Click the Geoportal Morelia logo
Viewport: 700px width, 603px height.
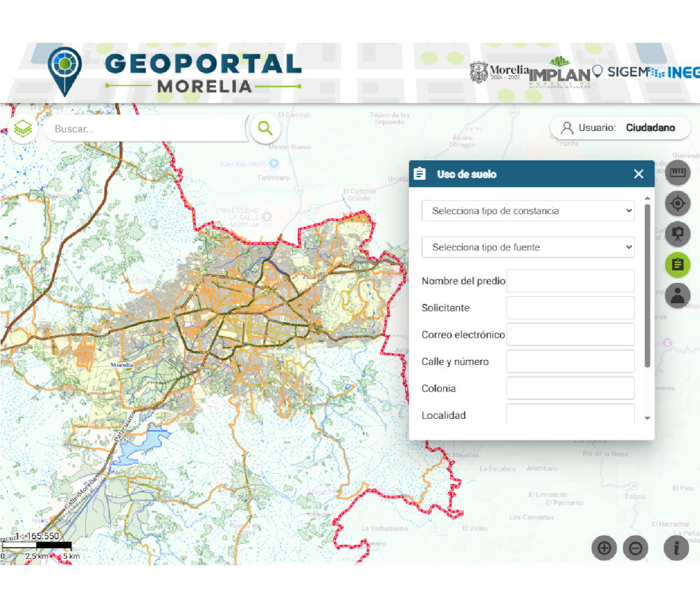click(x=175, y=72)
